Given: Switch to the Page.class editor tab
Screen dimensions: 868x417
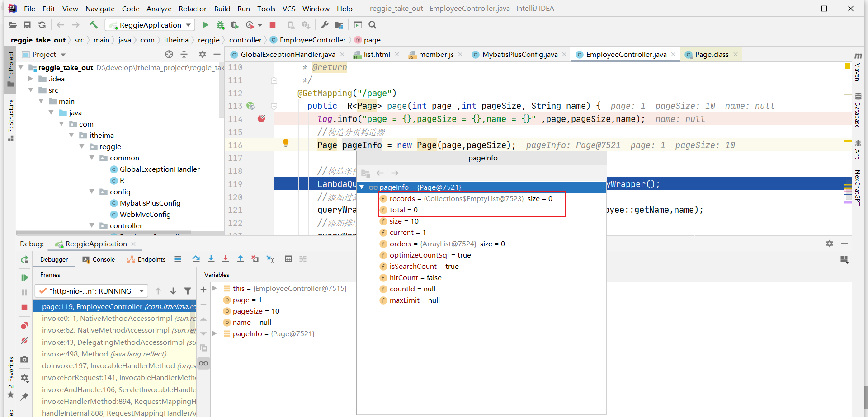Looking at the screenshot, I should click(712, 54).
